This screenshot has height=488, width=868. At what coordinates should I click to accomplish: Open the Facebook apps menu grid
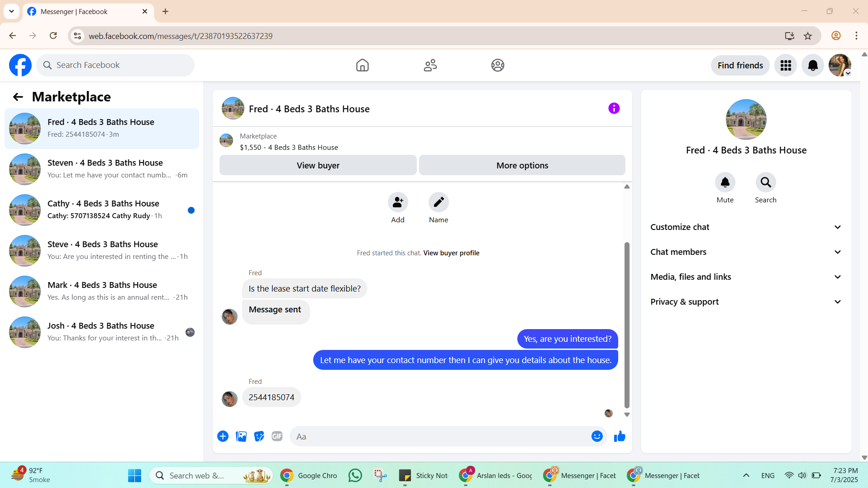[786, 65]
